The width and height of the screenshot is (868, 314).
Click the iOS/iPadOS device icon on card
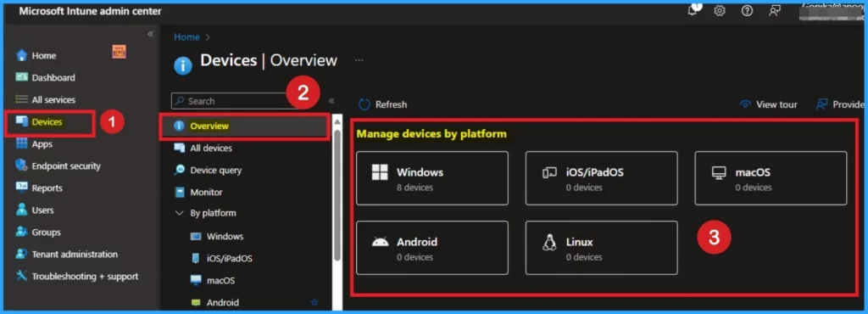(549, 173)
